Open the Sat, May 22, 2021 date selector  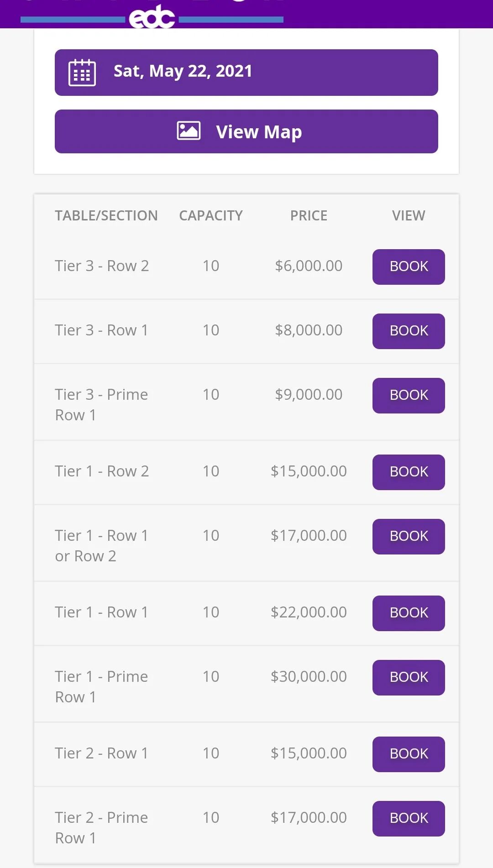(x=246, y=72)
